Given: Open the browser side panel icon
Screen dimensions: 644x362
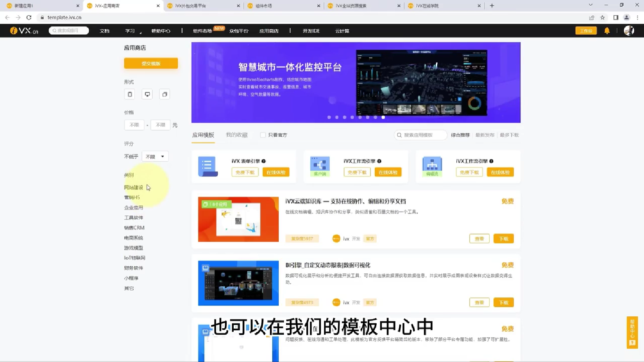Looking at the screenshot, I should [x=616, y=17].
